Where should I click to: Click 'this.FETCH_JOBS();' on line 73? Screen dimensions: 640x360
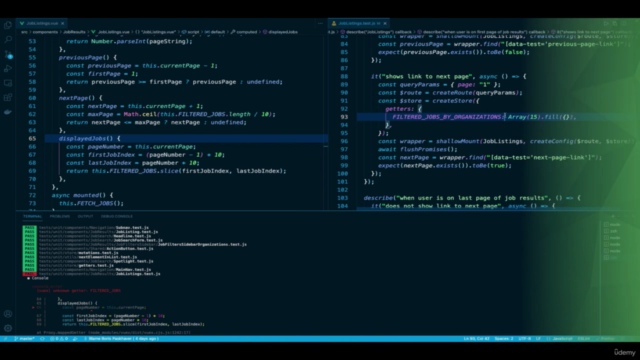pyautogui.click(x=91, y=203)
